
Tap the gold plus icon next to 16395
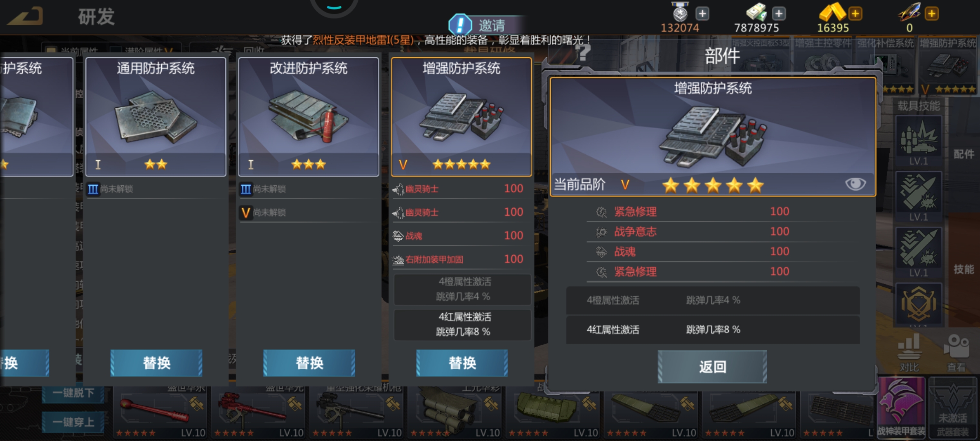pyautogui.click(x=855, y=13)
